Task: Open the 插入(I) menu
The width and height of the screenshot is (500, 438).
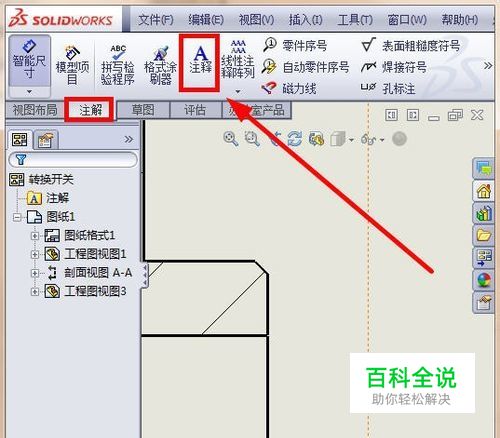Action: [x=305, y=20]
